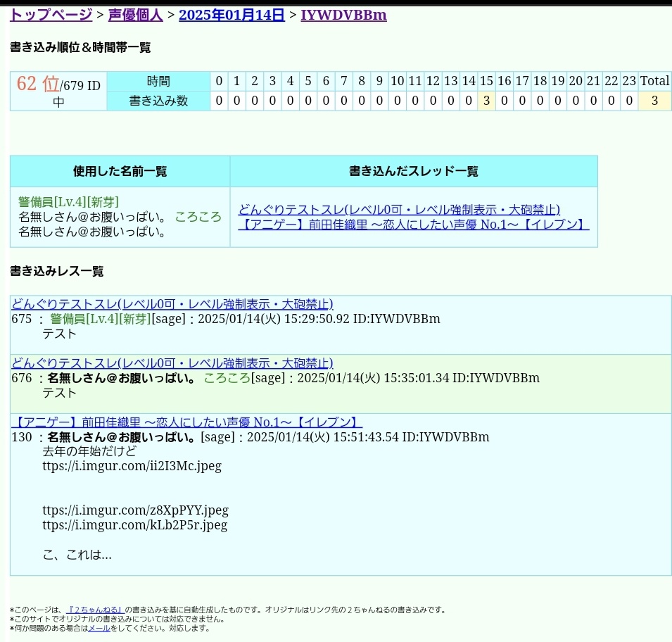Click the Total column header
Image resolution: width=672 pixels, height=642 pixels.
point(654,81)
